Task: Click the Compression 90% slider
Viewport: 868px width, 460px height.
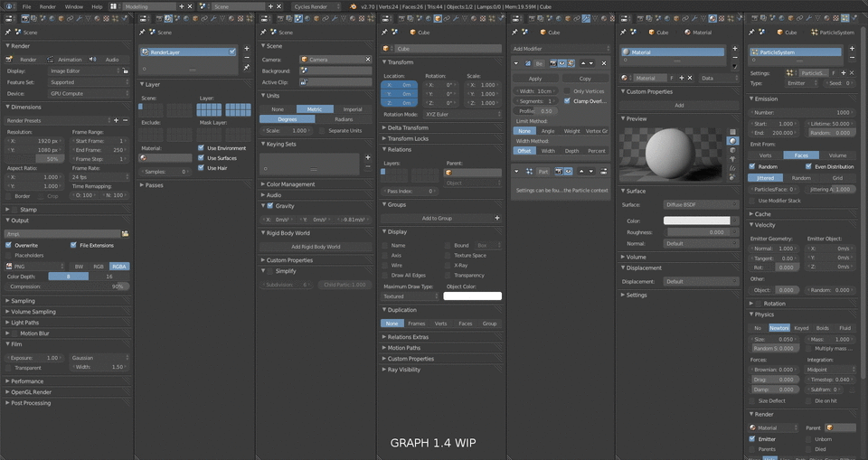Action: pyautogui.click(x=67, y=286)
